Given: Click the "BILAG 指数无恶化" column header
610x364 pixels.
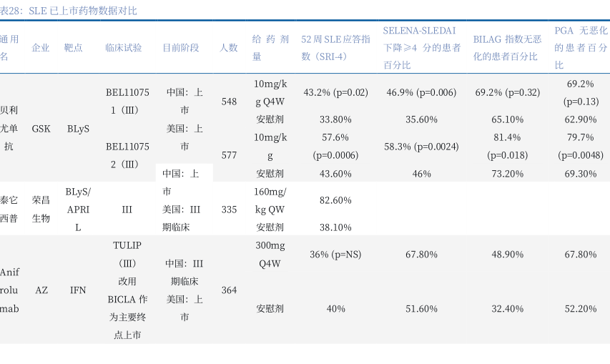Looking at the screenshot, I should point(507,48).
